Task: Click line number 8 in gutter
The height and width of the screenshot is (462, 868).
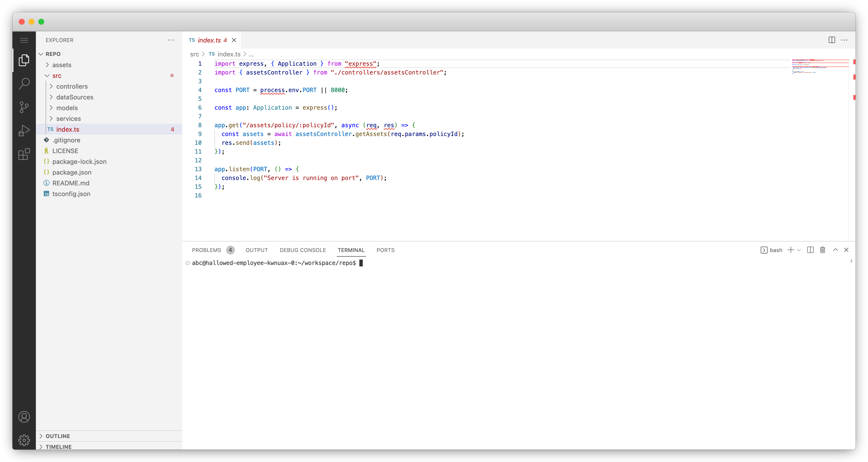Action: tap(200, 125)
